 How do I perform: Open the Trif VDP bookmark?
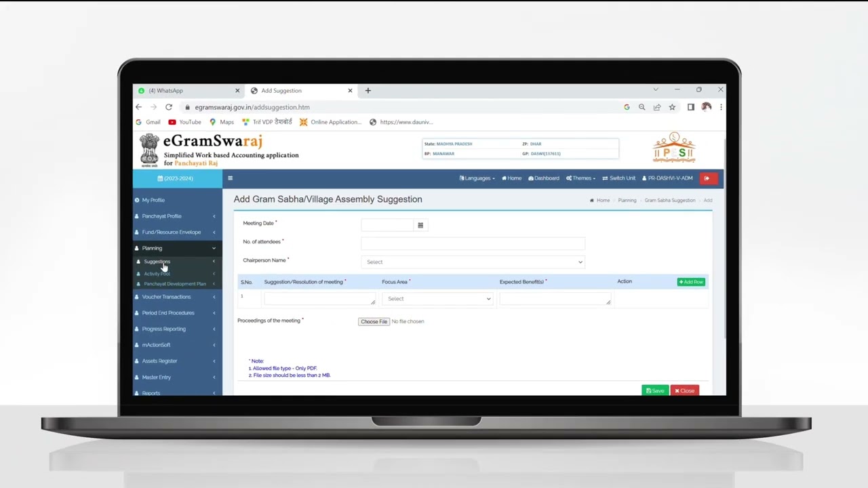click(267, 122)
